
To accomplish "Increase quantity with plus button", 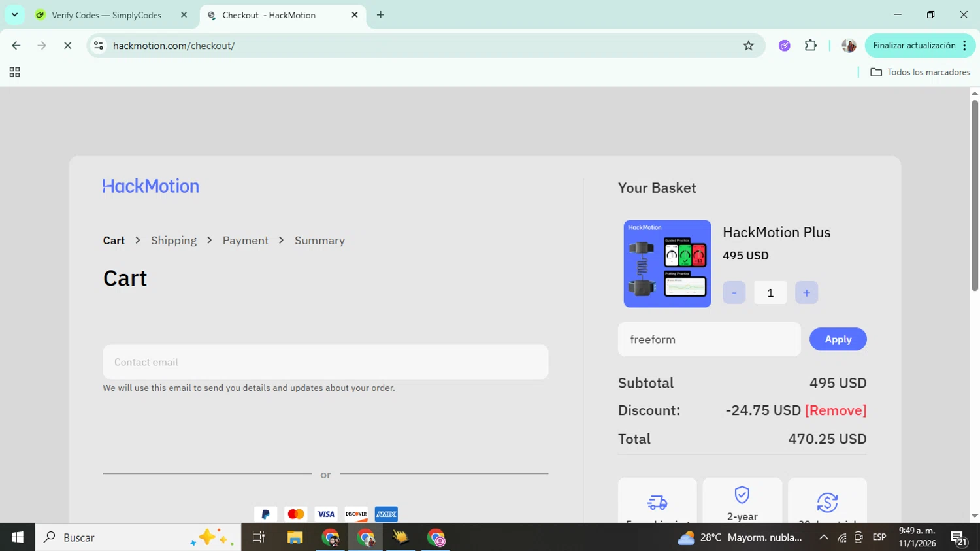I will (806, 293).
